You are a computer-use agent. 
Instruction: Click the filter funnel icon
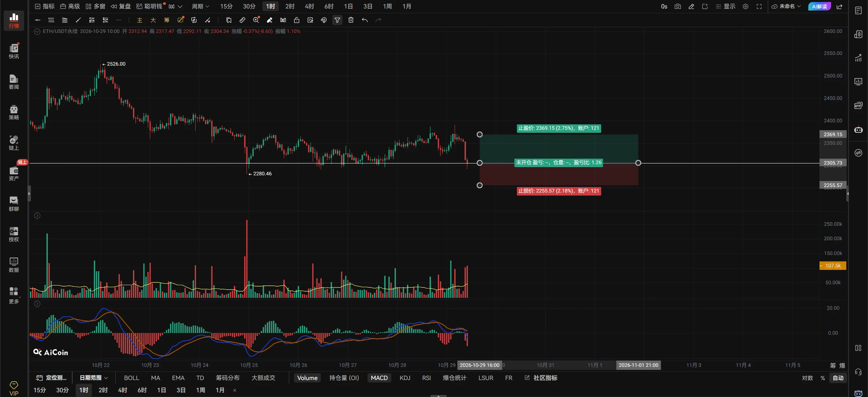click(337, 20)
